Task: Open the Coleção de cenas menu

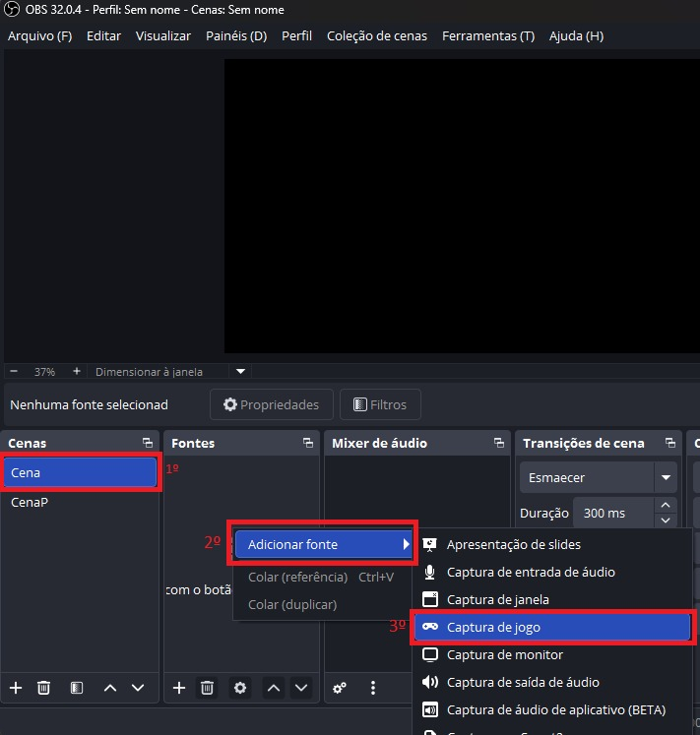Action: (377, 36)
